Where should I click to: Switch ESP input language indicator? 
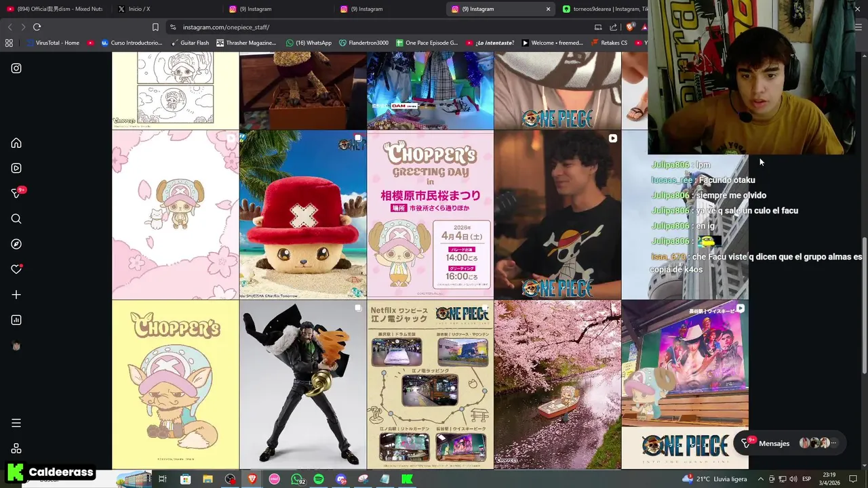coord(807,479)
